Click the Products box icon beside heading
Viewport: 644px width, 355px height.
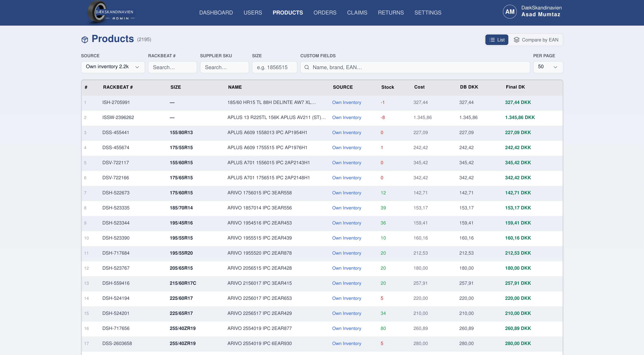click(85, 40)
